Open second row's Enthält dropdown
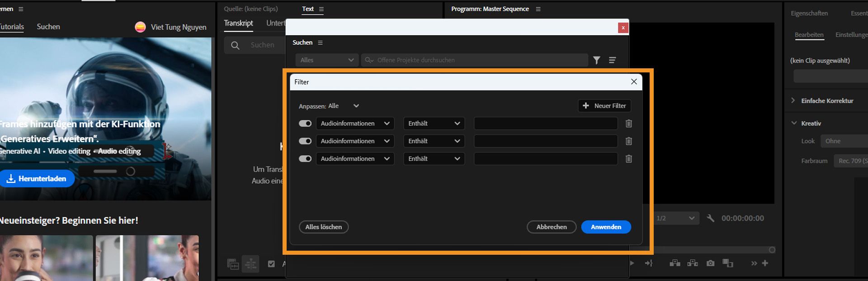This screenshot has width=868, height=281. (434, 141)
